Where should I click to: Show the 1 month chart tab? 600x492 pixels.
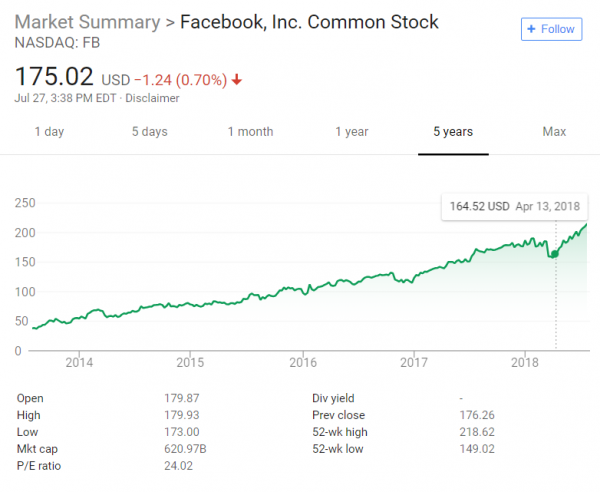pyautogui.click(x=251, y=132)
